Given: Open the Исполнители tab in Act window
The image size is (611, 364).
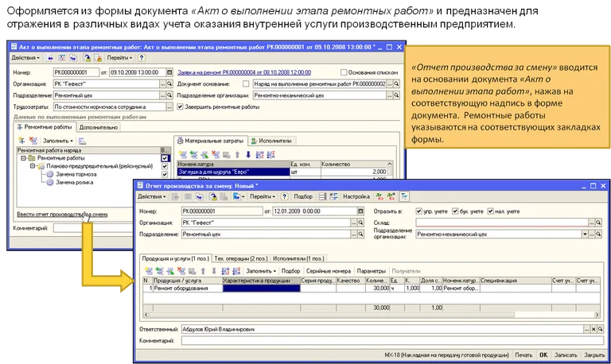Looking at the screenshot, I should pos(271,141).
